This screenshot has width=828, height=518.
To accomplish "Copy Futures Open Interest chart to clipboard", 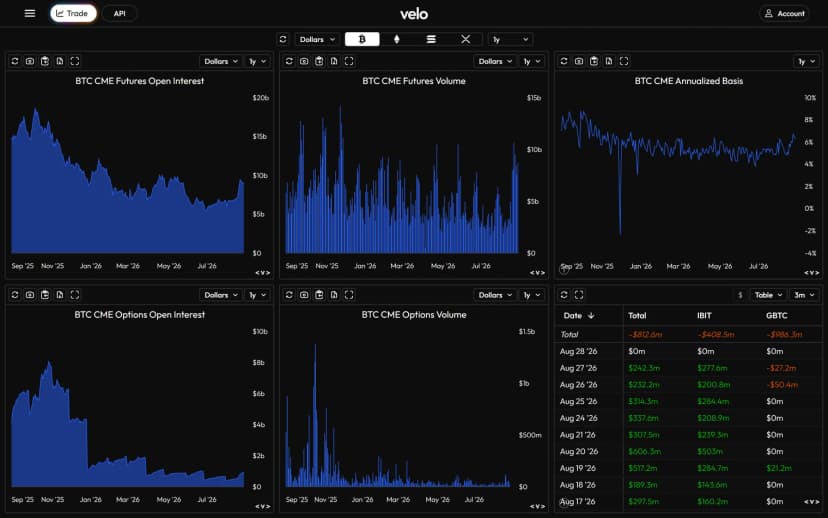I will click(x=45, y=61).
